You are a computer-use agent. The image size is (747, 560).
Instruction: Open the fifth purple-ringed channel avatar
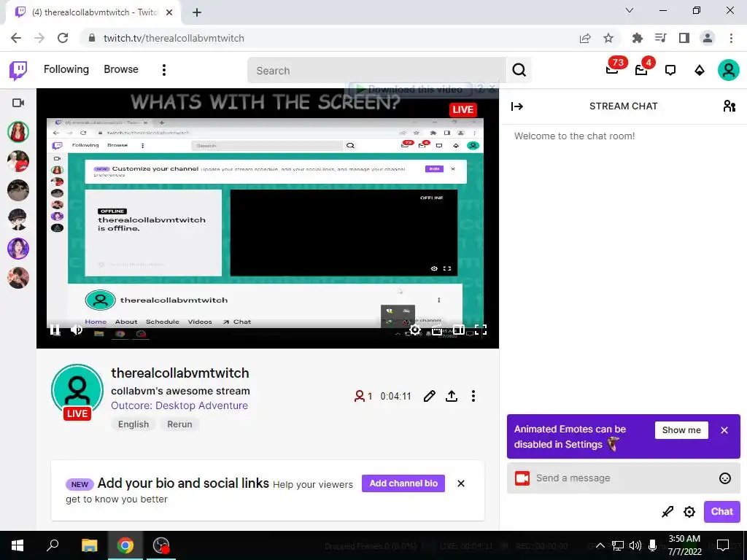coord(18,249)
